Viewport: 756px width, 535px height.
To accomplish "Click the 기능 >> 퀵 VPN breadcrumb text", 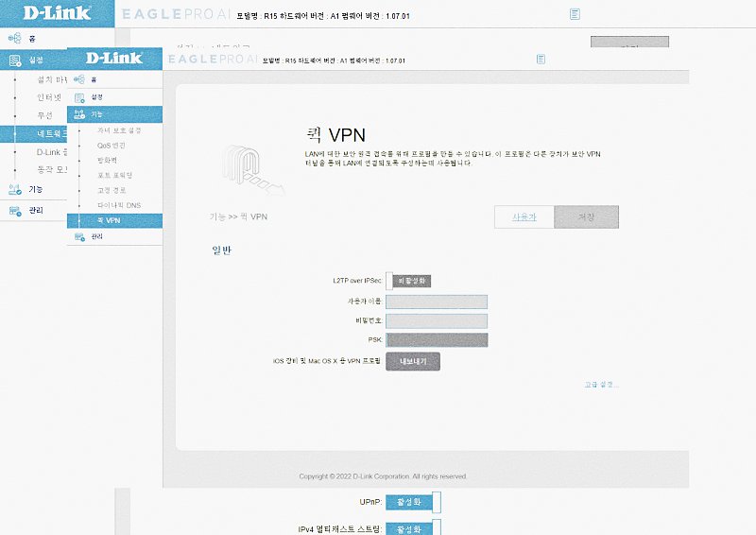I will coord(238,216).
